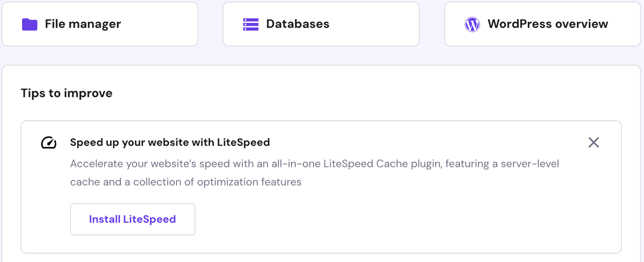Viewport: 644px width, 262px height.
Task: Click the "collection of optimization features" text line
Action: 217,182
